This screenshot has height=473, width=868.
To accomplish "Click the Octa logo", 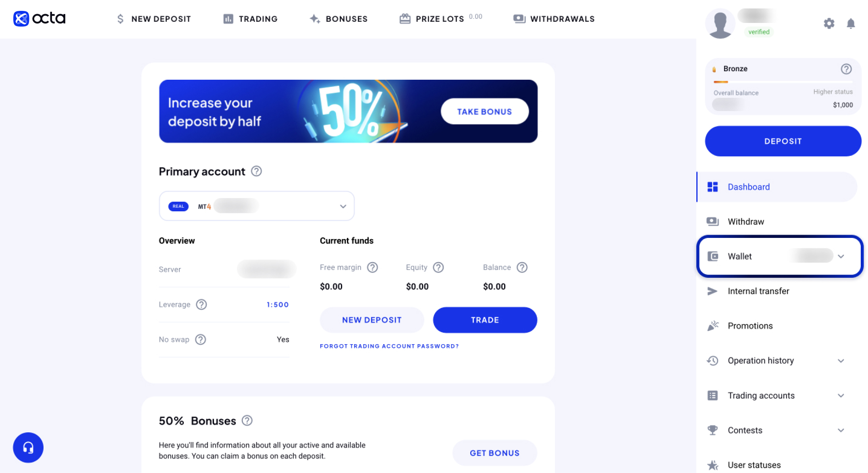I will 39,19.
